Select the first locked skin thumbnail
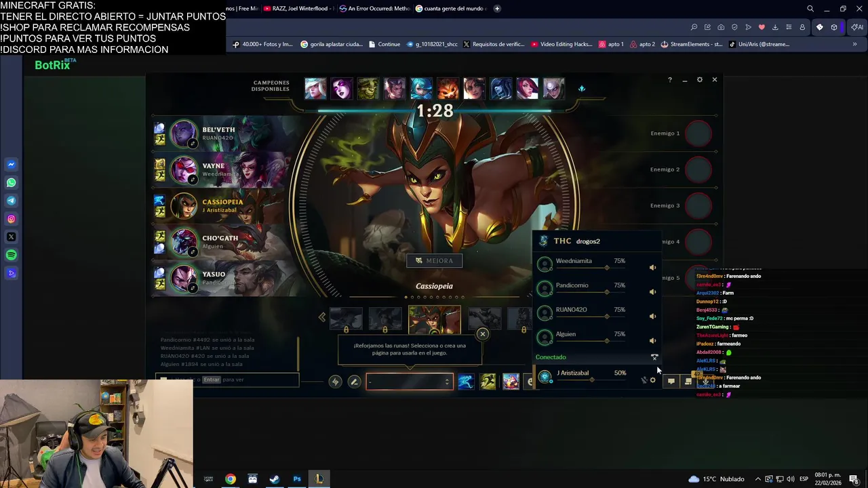 [x=347, y=319]
